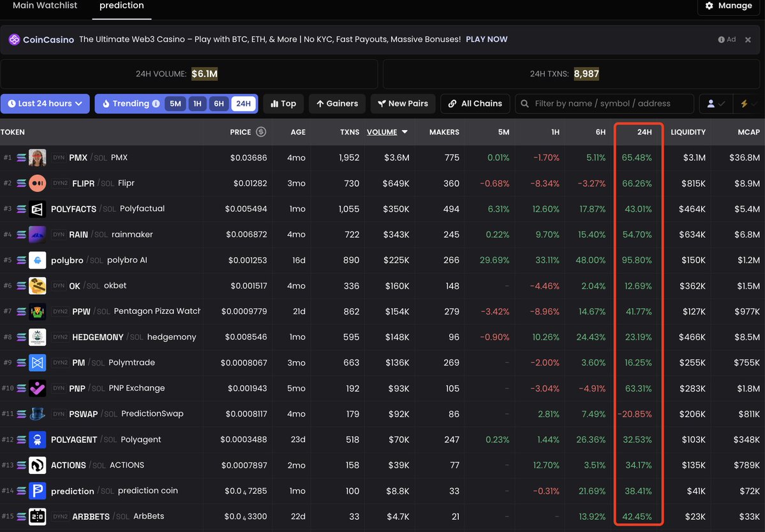
Task: Select the prediction watchlist tab
Action: click(x=121, y=6)
